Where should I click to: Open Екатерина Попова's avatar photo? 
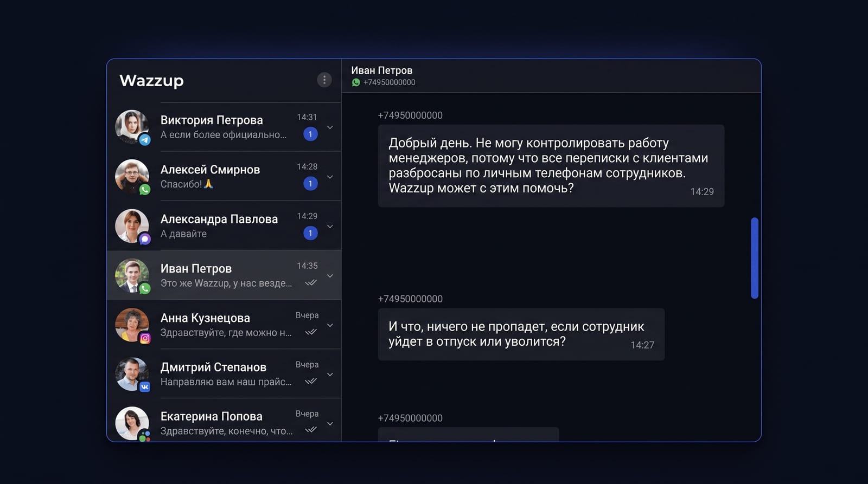tap(132, 423)
